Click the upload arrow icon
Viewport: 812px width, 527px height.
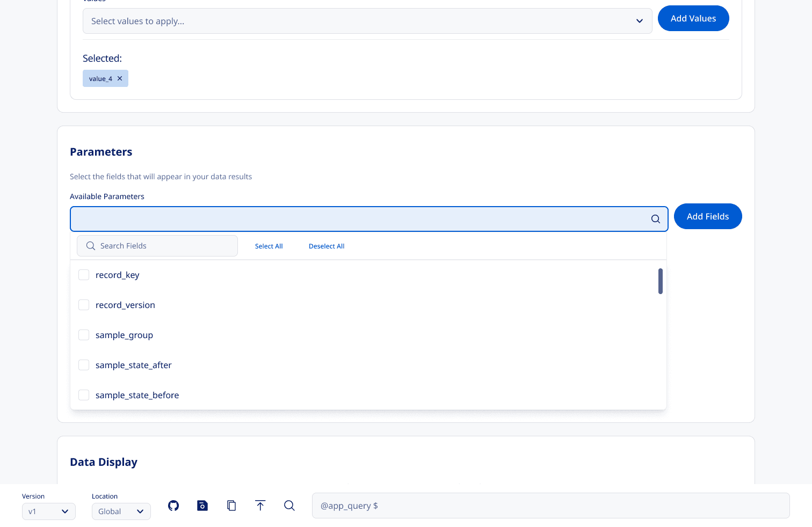pyautogui.click(x=260, y=506)
